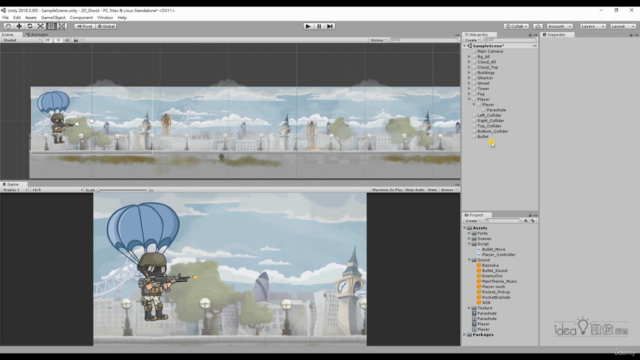
Task: Collapse the top-level Player hierarchy item
Action: click(x=469, y=99)
